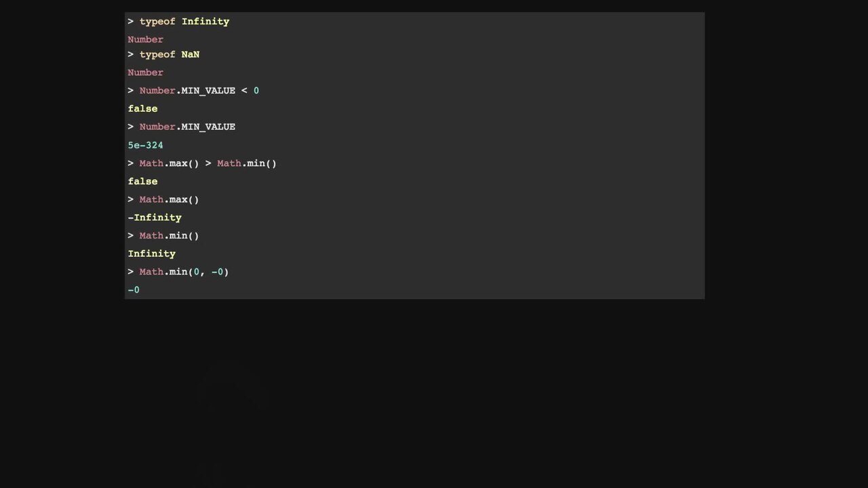This screenshot has width=868, height=488.
Task: Select the 'typeof NaN' command line
Action: click(163, 54)
